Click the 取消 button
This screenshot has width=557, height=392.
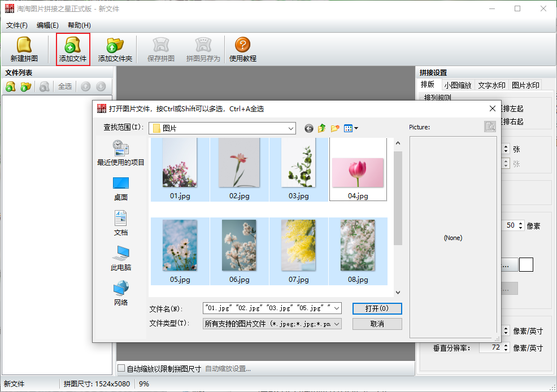[x=377, y=324]
